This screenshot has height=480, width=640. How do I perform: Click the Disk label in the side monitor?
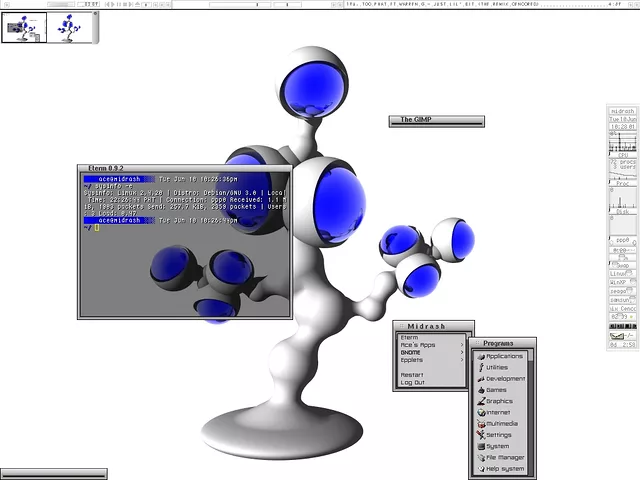click(x=623, y=212)
